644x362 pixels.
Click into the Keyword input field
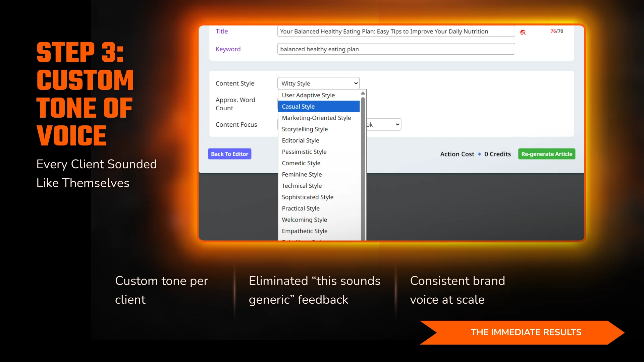tap(396, 49)
